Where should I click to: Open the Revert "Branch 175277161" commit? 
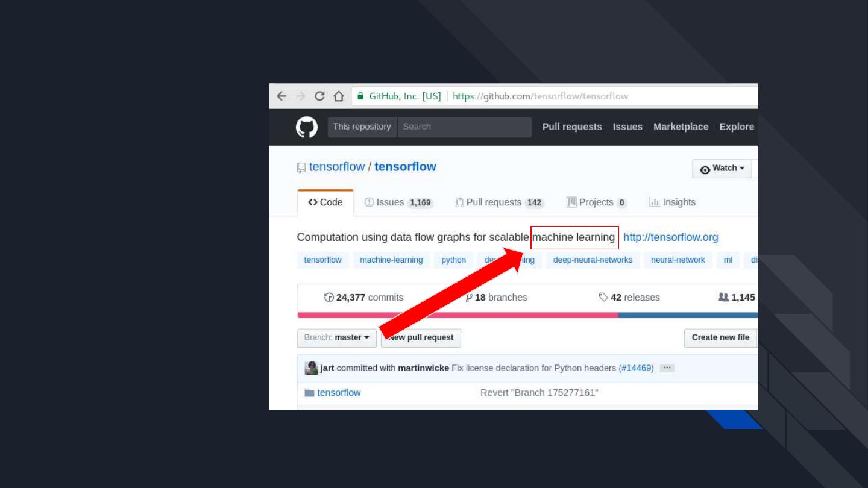539,393
